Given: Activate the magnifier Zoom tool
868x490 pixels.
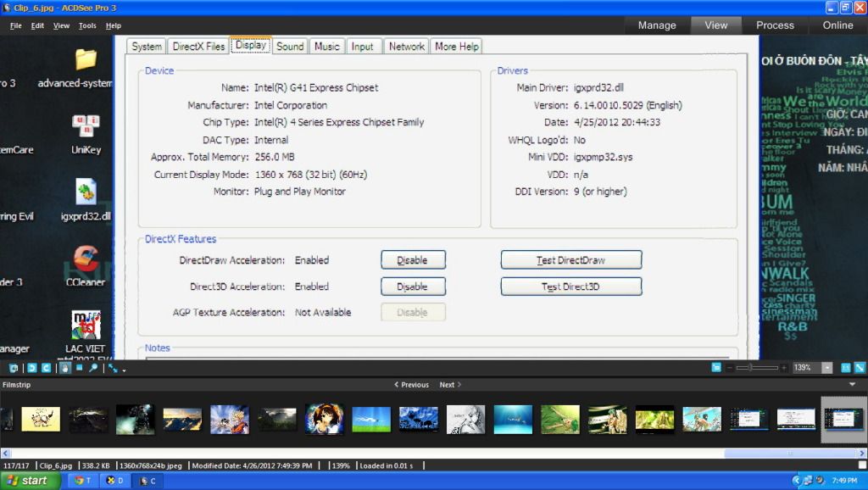Looking at the screenshot, I should 93,368.
